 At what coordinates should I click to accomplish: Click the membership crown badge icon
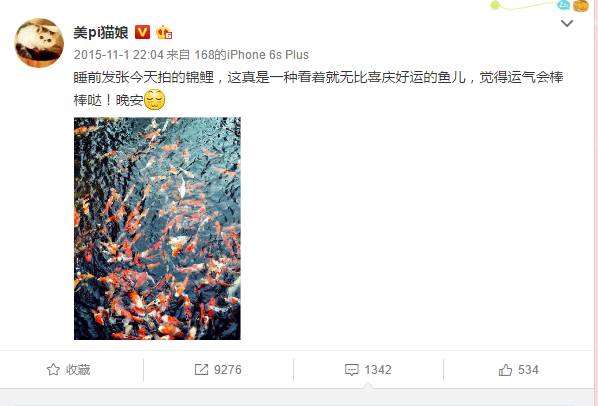coord(164,32)
